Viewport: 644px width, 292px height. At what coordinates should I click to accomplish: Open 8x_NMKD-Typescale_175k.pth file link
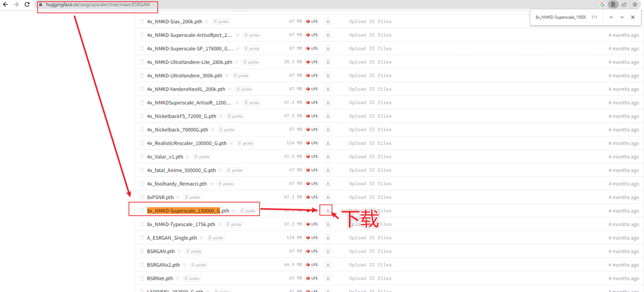(x=181, y=225)
